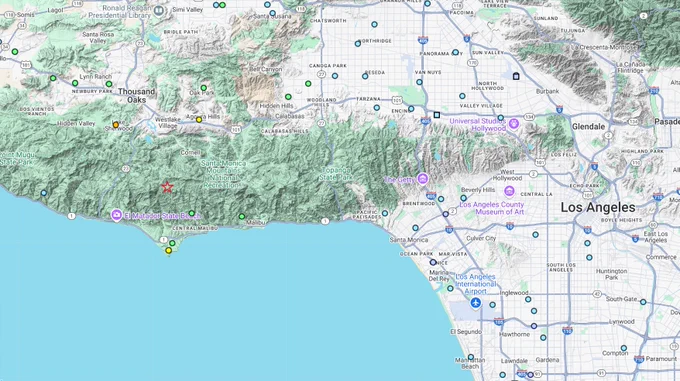Select the 'Calabasas' label
Screen dimensions: 680x381
[x=289, y=116]
